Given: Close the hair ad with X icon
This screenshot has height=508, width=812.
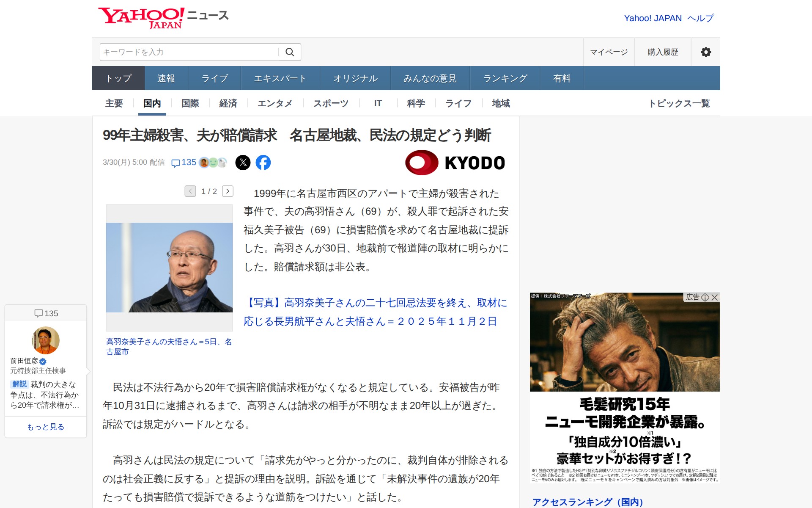Looking at the screenshot, I should pos(715,297).
